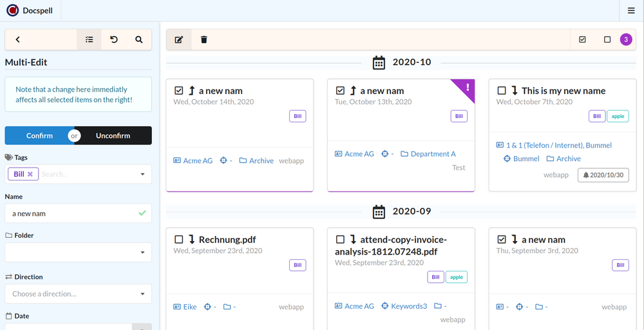
Task: Click the select-all checked box icon
Action: click(583, 40)
